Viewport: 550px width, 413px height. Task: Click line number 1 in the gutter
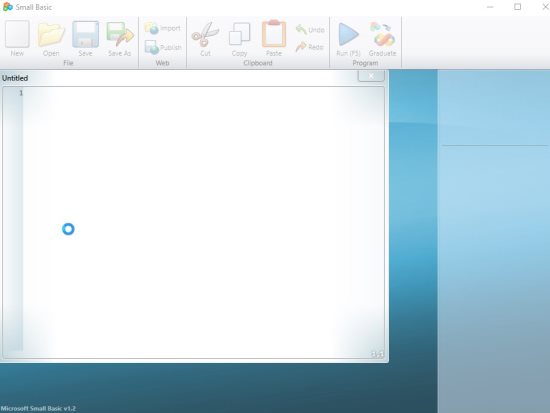click(x=21, y=93)
